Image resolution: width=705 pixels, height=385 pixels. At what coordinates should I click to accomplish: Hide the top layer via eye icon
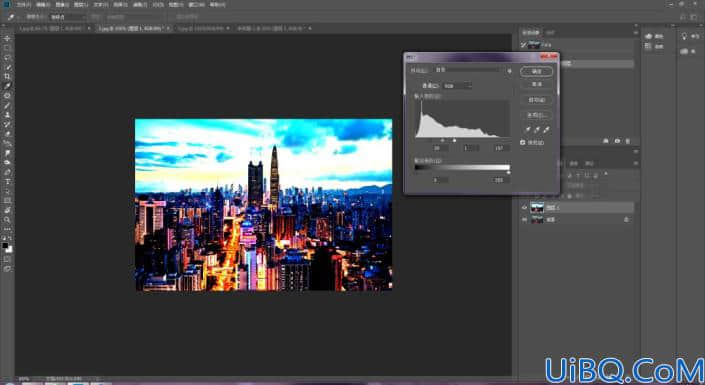coord(524,208)
